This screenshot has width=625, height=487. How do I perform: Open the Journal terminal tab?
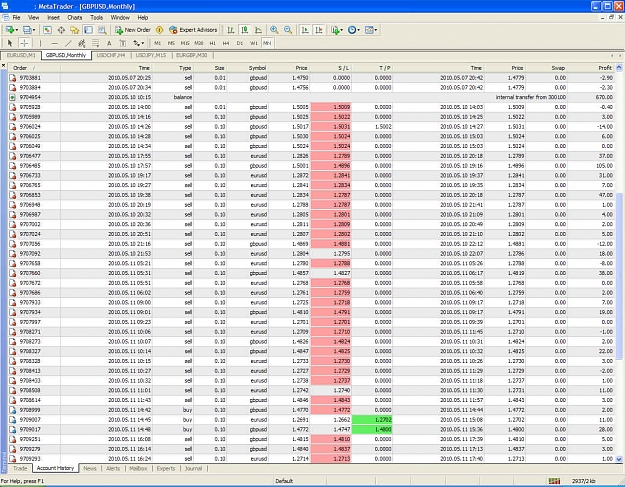(x=193, y=468)
